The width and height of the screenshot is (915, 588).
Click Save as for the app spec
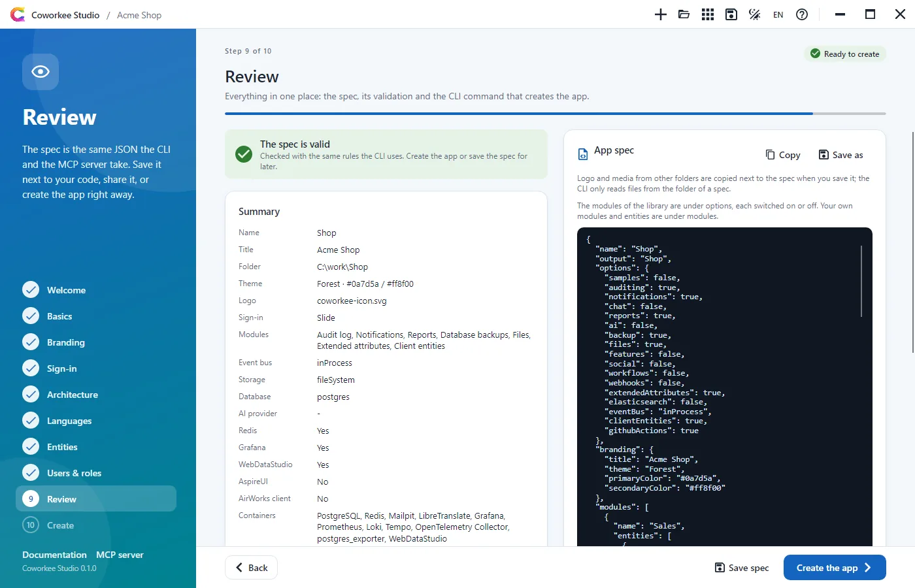tap(841, 155)
